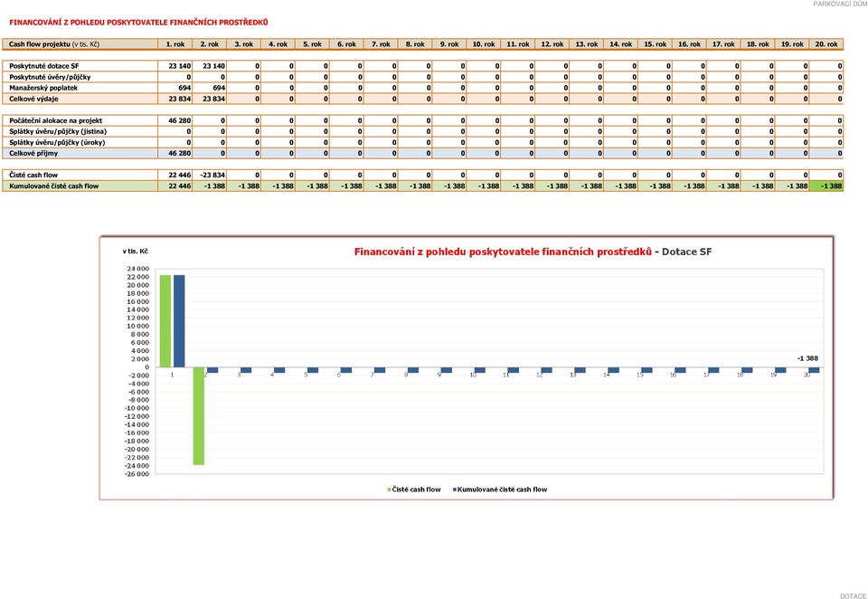The image size is (868, 599).
Task: Select Čisté cash flow value 22 446 in 1. rok
Action: tap(179, 176)
